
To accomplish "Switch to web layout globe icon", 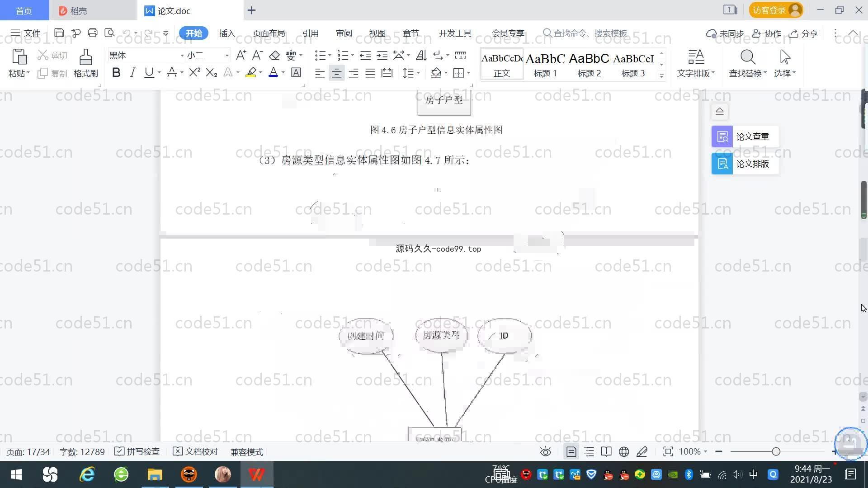I will click(x=624, y=452).
